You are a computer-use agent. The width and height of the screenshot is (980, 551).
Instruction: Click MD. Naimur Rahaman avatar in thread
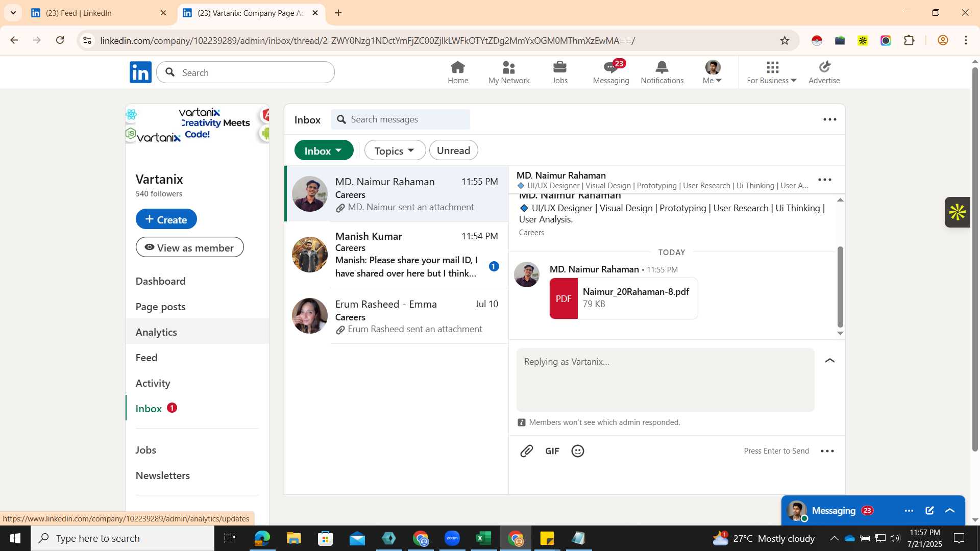pyautogui.click(x=527, y=274)
